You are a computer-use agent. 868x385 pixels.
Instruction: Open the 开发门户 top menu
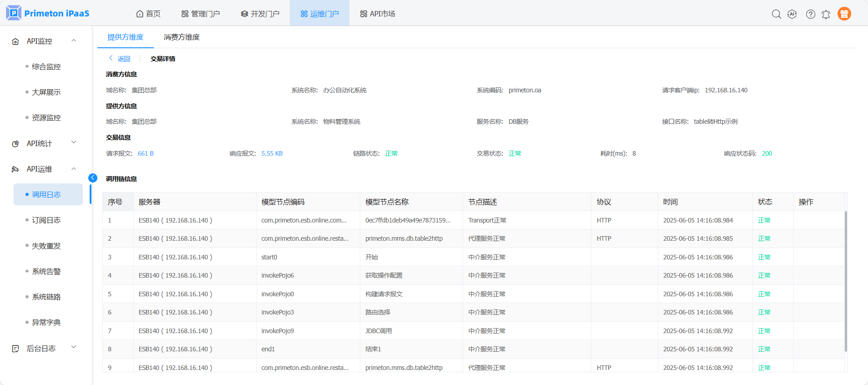(260, 14)
